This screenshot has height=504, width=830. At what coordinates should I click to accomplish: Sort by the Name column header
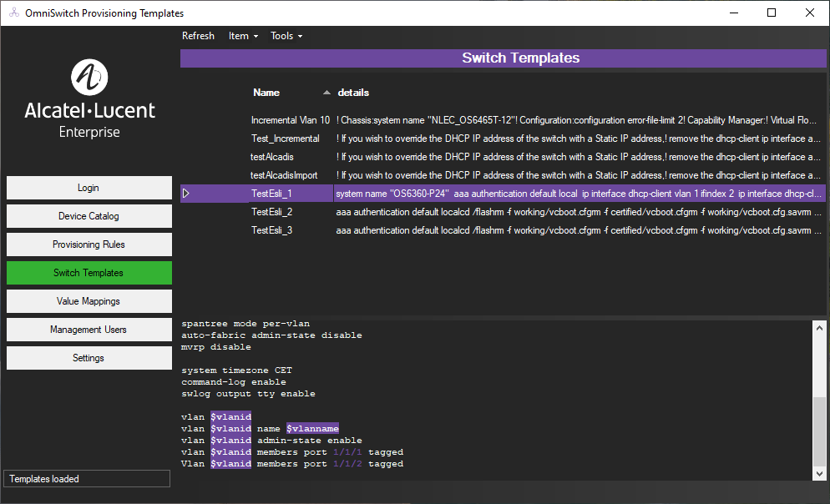click(266, 93)
